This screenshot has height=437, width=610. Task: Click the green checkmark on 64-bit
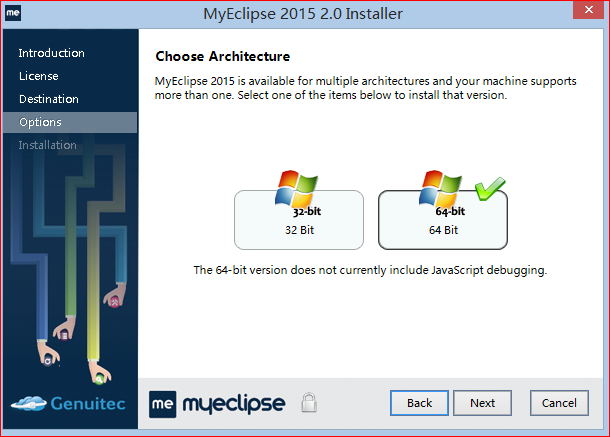pos(490,188)
